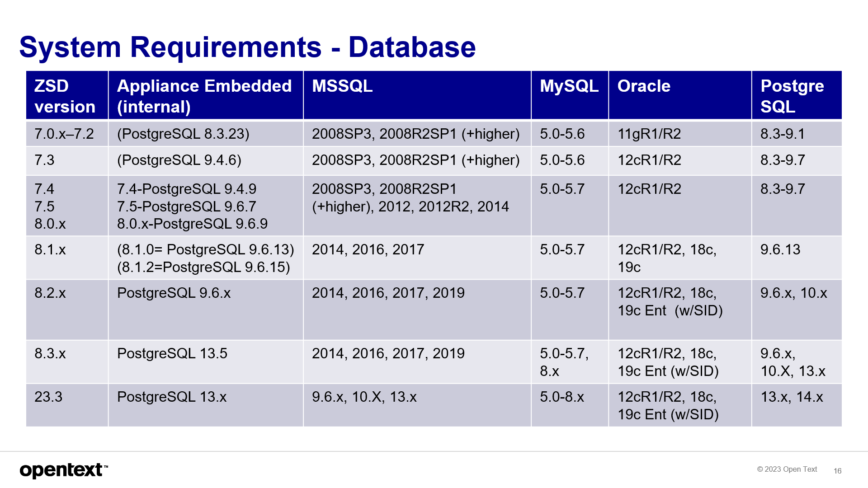This screenshot has height=488, width=868.
Task: Click the '2014, 2016, 2017' MSSQL cell
Action: click(417, 258)
